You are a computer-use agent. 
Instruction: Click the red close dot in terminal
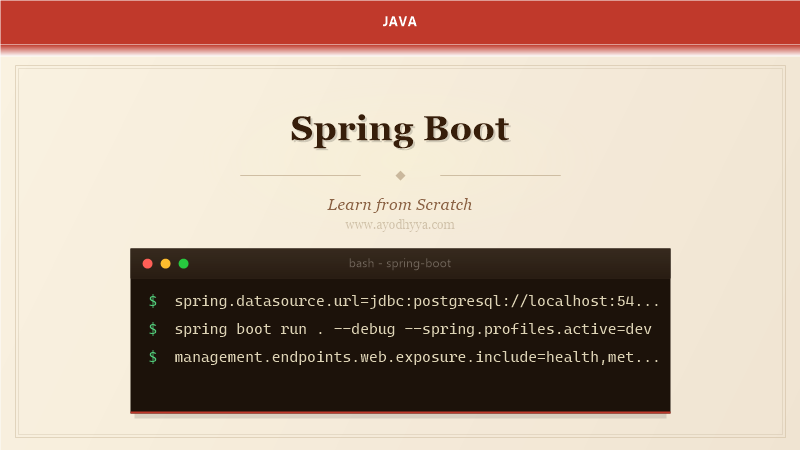click(x=147, y=264)
